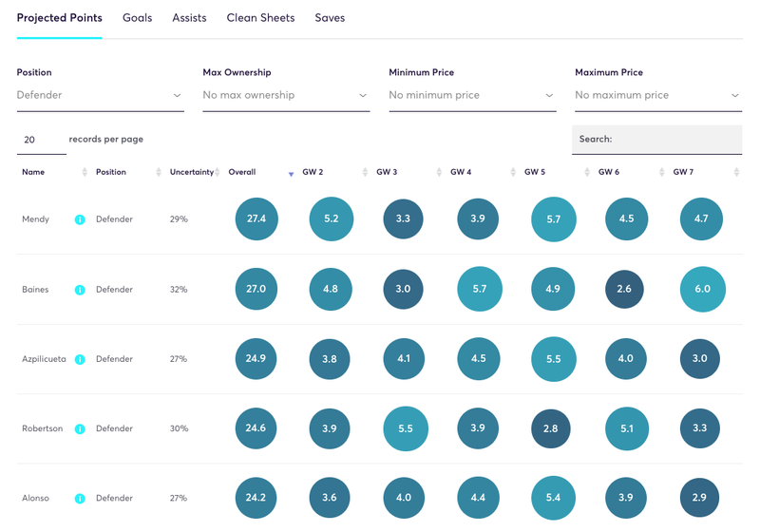Screen dimensions: 760x532
Task: Open Alonso's info icon
Action: (80, 499)
